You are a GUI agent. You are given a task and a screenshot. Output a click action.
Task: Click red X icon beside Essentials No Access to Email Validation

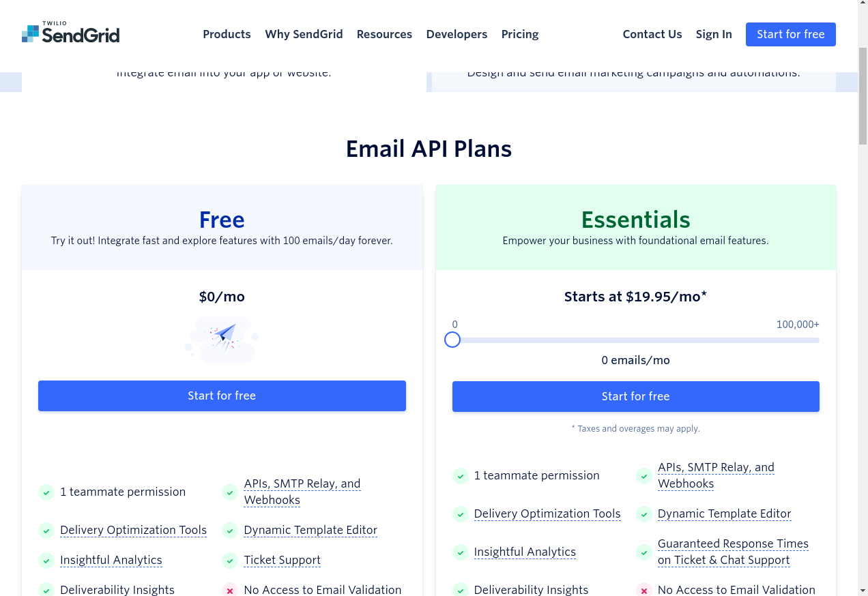[644, 591]
